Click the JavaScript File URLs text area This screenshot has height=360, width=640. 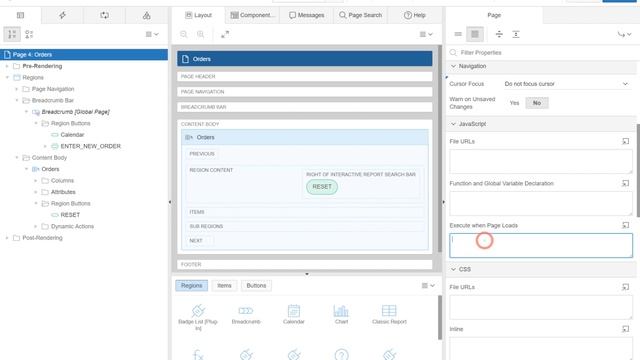coord(541,161)
